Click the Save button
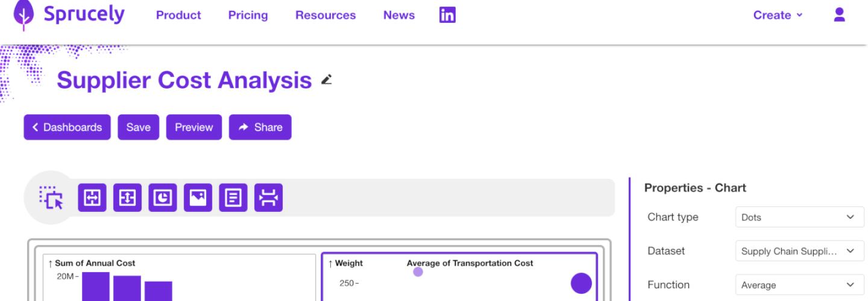 pos(138,127)
